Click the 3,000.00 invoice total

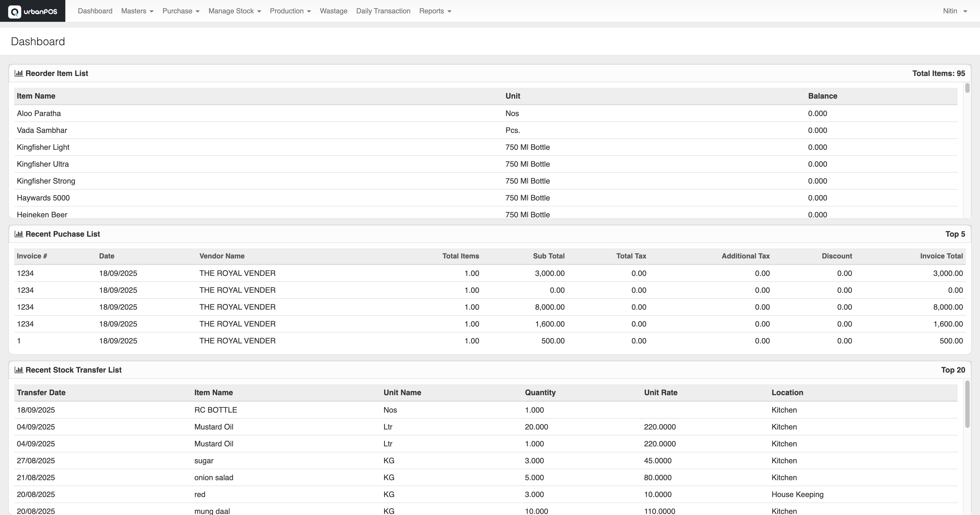click(x=948, y=273)
